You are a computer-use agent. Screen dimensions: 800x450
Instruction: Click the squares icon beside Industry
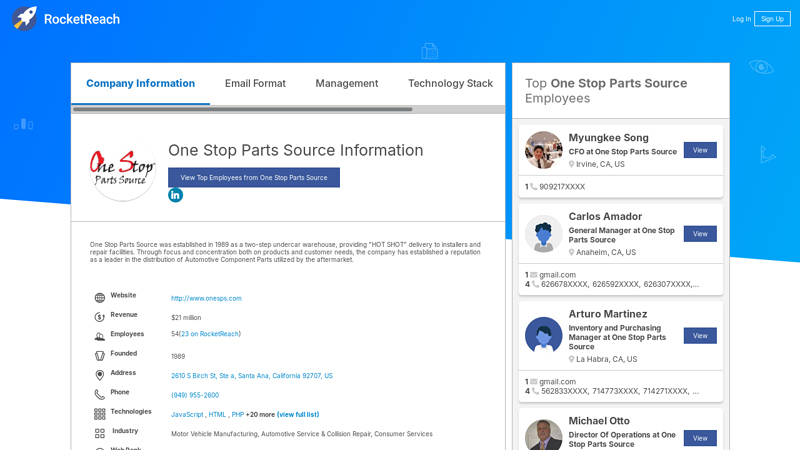pos(99,433)
